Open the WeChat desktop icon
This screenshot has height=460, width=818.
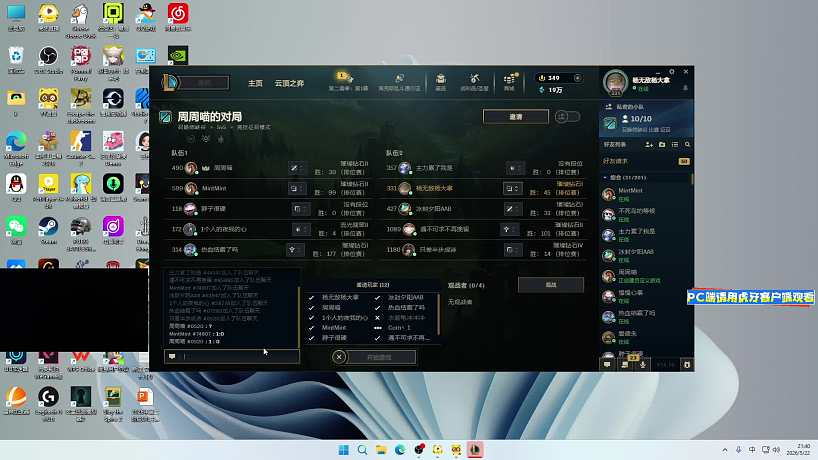point(16,230)
